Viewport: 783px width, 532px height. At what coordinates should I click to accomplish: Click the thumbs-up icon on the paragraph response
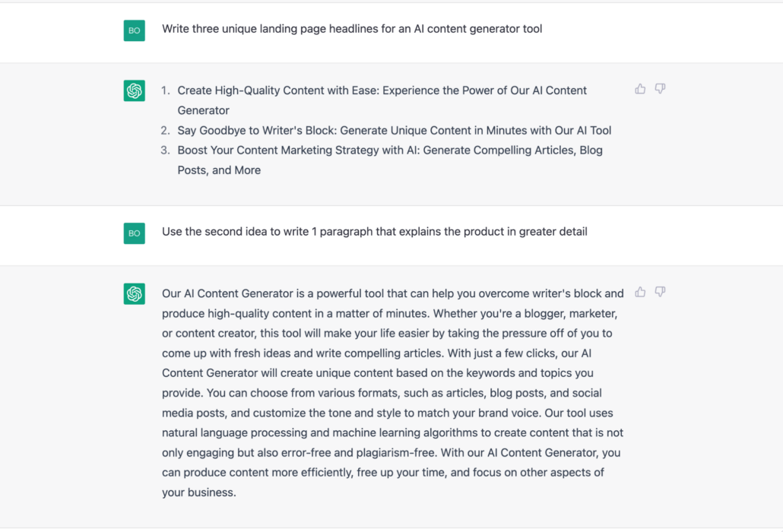click(x=639, y=291)
